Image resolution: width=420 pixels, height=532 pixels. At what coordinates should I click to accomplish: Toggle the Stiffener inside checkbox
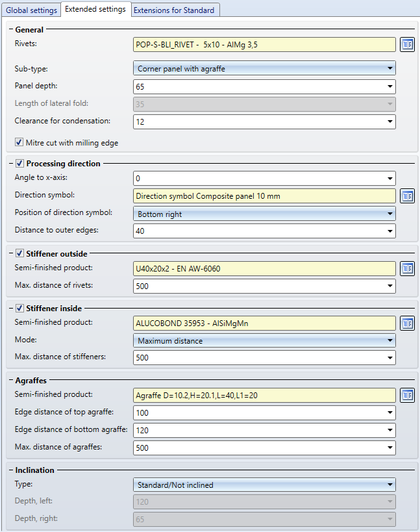coord(19,308)
